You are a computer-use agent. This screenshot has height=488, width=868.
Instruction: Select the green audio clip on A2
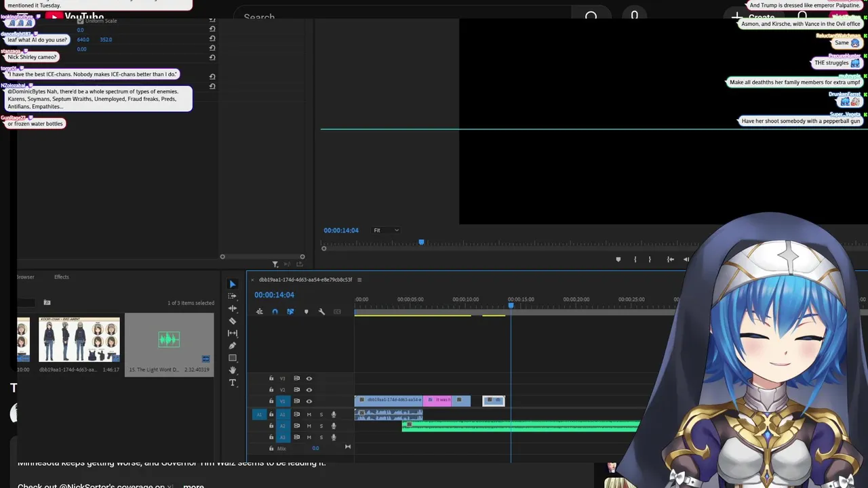point(521,426)
